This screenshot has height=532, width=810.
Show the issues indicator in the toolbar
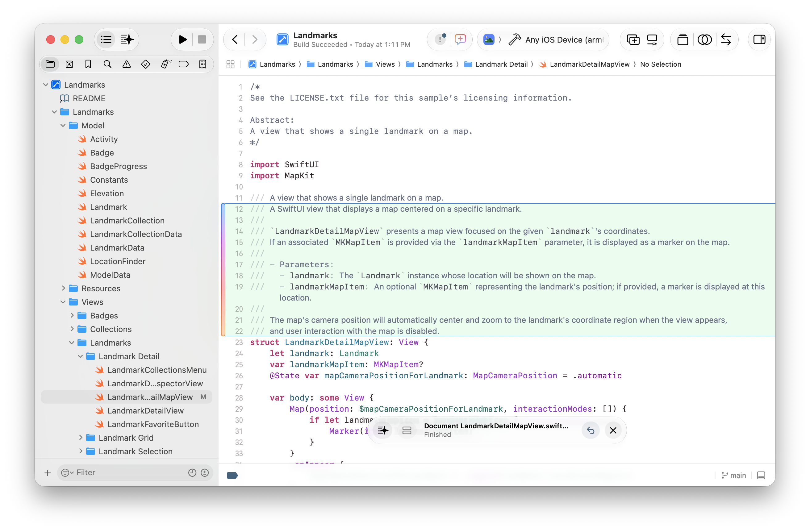point(441,40)
